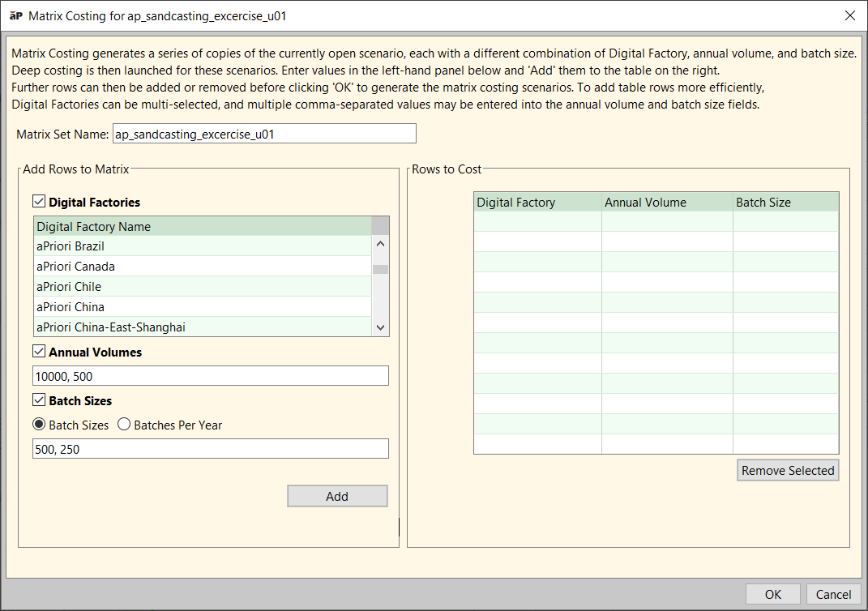Disable the Batch Sizes checkbox

point(39,400)
